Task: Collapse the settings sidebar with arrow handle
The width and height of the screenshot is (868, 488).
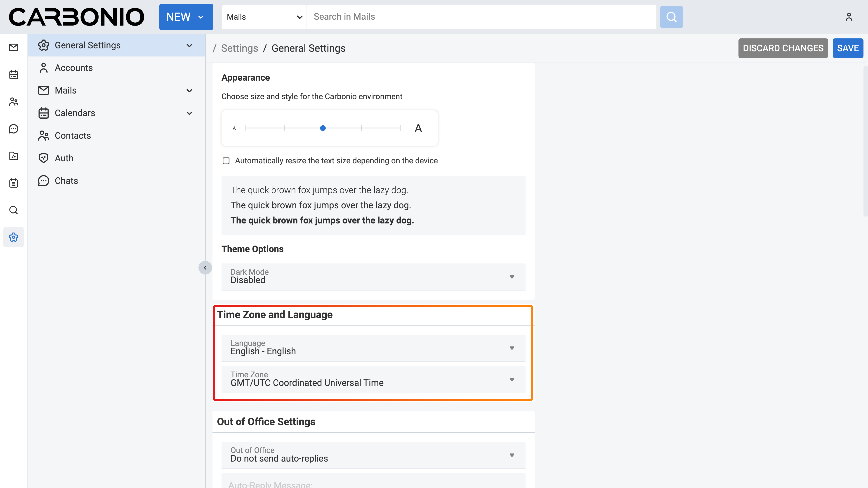Action: click(x=205, y=268)
